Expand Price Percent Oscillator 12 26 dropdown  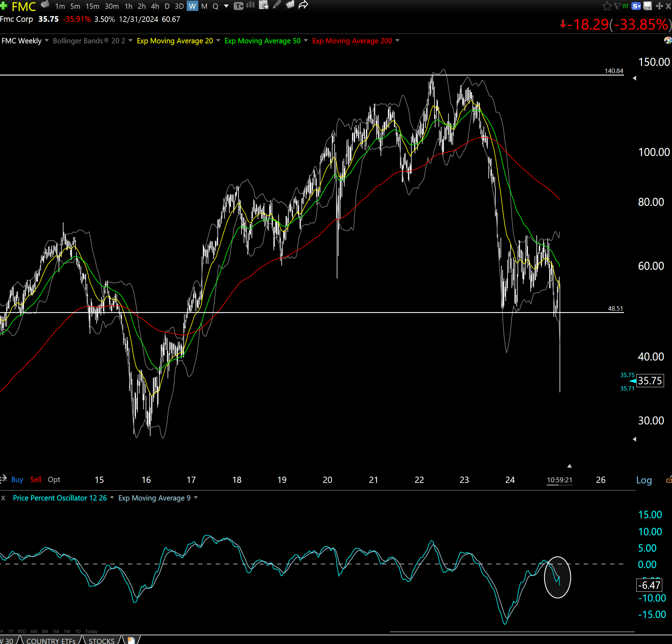(112, 498)
